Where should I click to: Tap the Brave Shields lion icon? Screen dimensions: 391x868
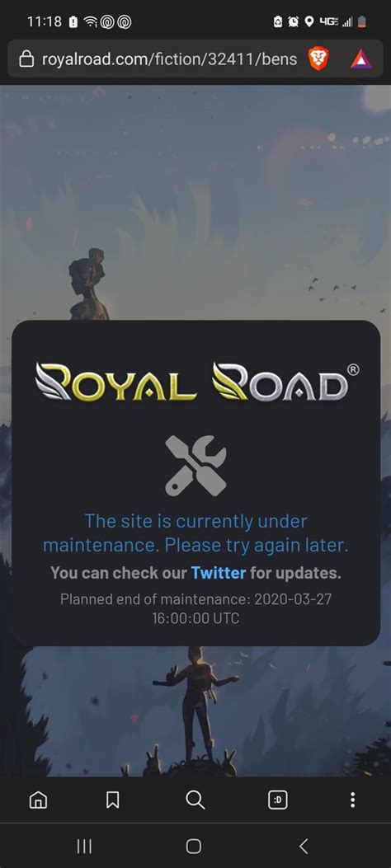pos(318,59)
